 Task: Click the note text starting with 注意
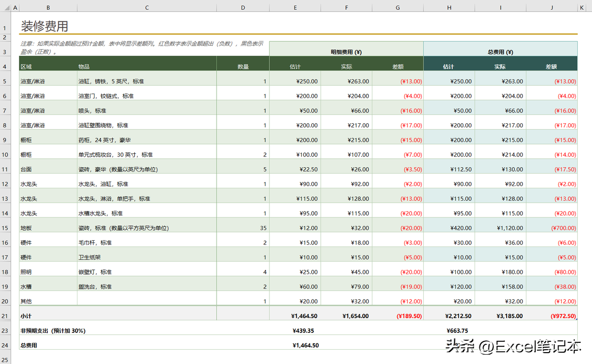click(x=142, y=47)
